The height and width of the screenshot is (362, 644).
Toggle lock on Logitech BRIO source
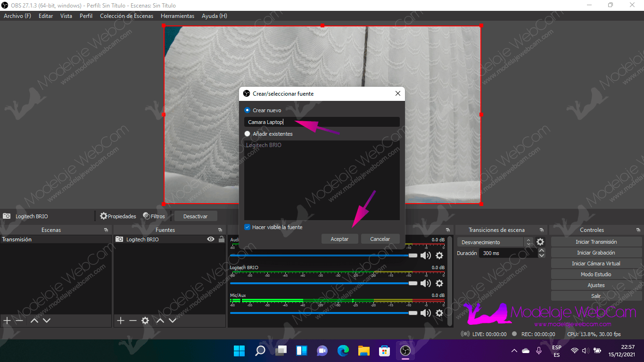tap(221, 239)
